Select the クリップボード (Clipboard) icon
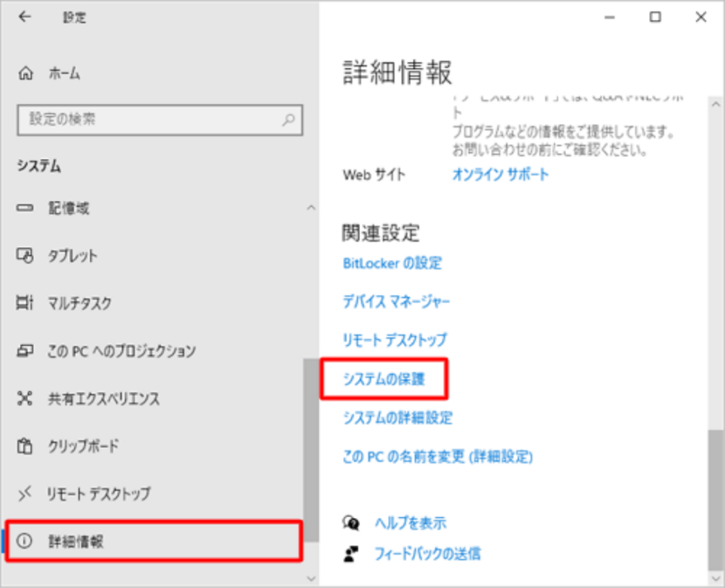Image resolution: width=725 pixels, height=588 pixels. (25, 446)
